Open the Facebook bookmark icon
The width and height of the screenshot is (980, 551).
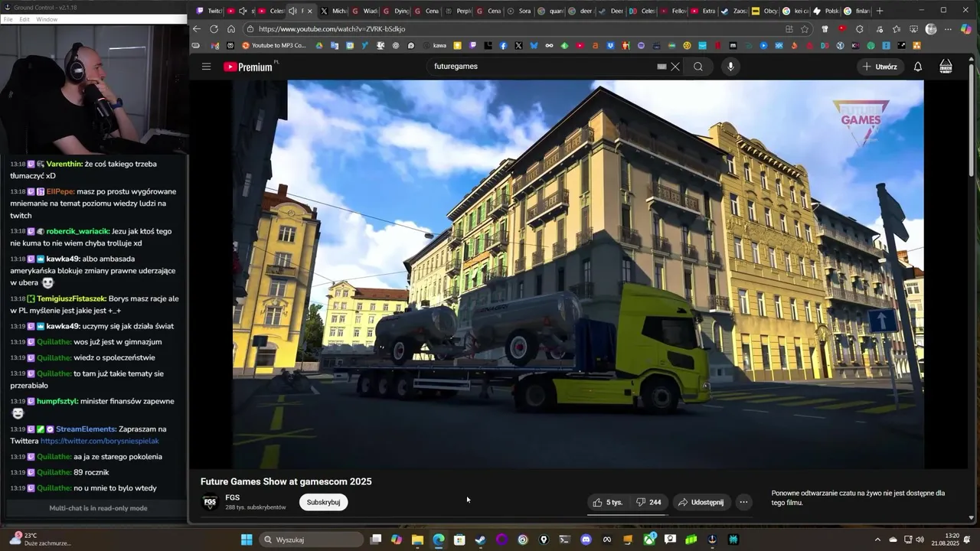[x=503, y=45]
